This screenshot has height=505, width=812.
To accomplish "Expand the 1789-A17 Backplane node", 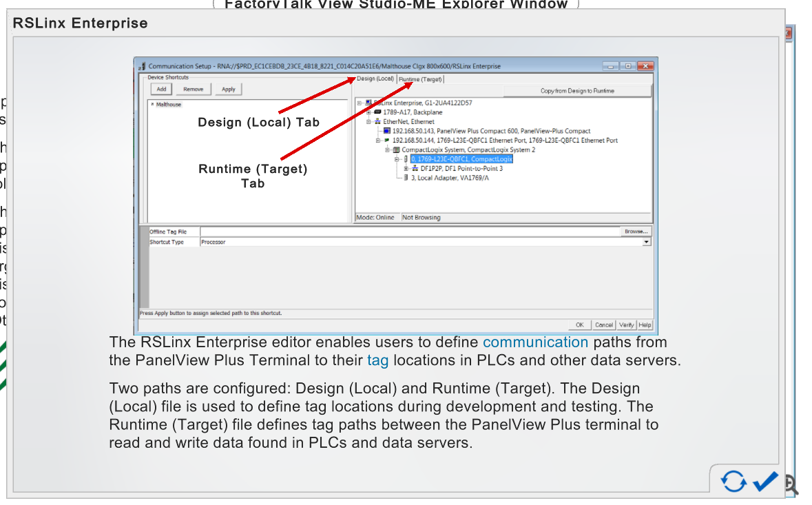I will coord(368,112).
